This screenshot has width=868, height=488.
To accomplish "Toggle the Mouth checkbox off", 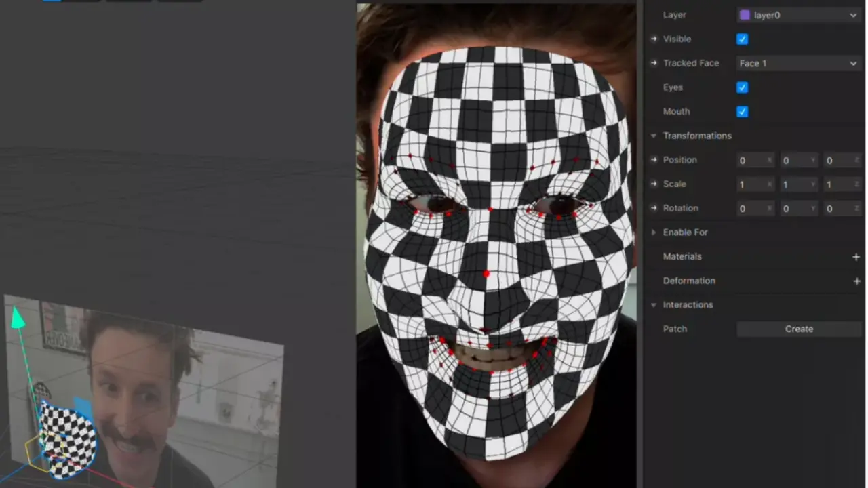I will [743, 112].
